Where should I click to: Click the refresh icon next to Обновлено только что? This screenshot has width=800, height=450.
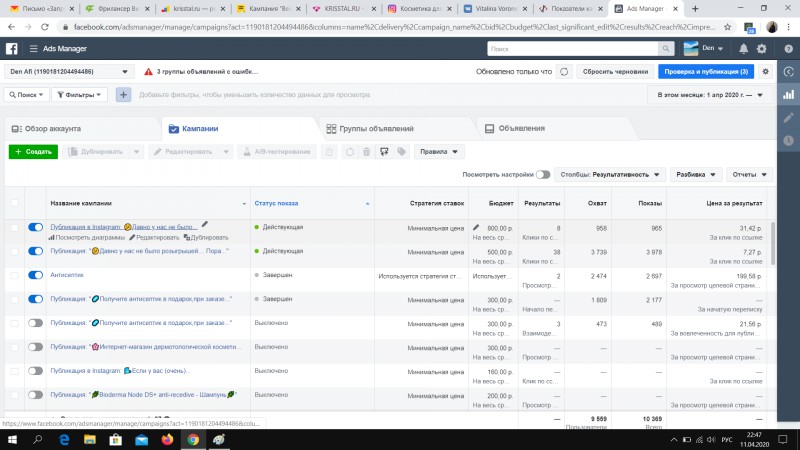[x=564, y=71]
